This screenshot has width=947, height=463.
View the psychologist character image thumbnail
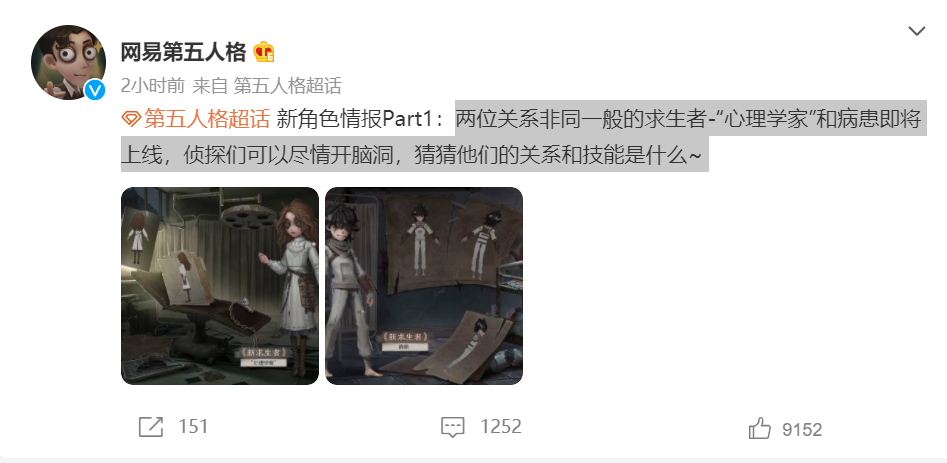tap(220, 286)
